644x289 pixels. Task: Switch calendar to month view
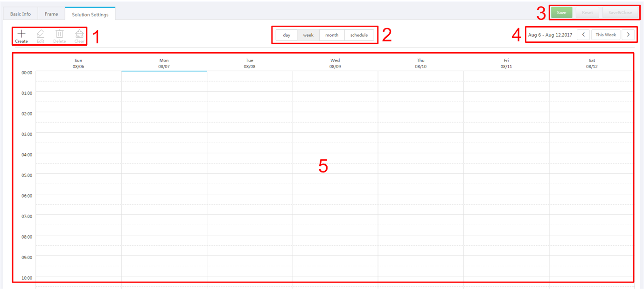pyautogui.click(x=332, y=35)
